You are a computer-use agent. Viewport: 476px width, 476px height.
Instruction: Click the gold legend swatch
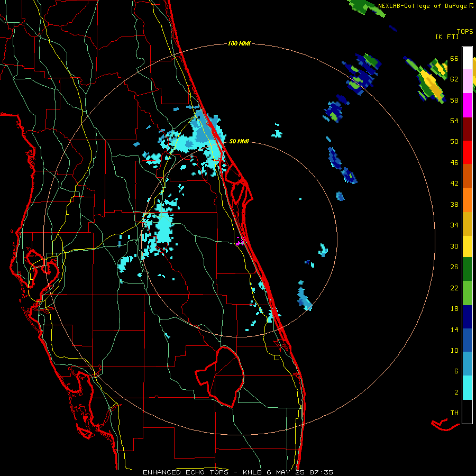[467, 224]
